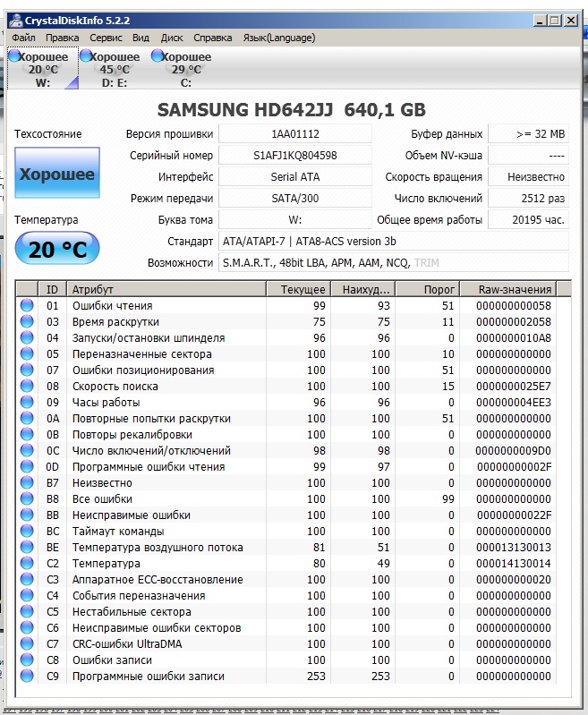Open the Правка menu
Viewport: 588px width, 715px height.
click(62, 38)
